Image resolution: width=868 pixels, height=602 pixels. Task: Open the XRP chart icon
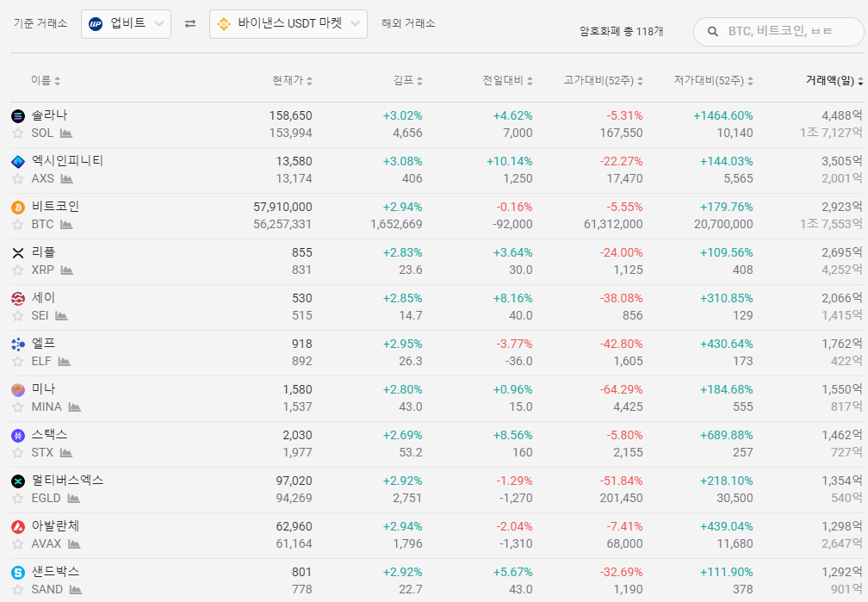(67, 270)
